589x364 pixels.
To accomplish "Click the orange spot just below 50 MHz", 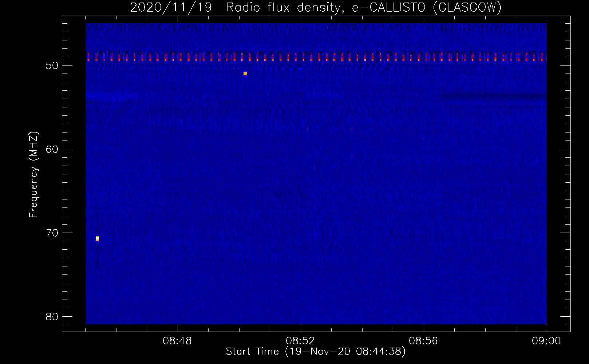I will tap(245, 74).
